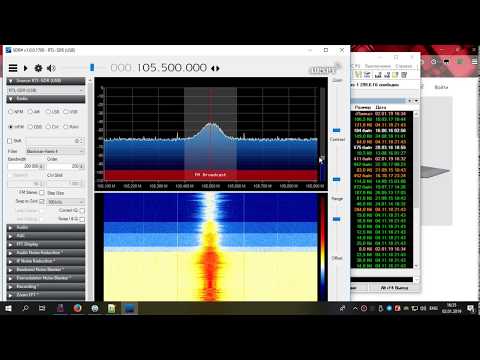The width and height of the screenshot is (480, 360).
Task: Toggle Snap to Grid checkbox
Action: [42, 201]
